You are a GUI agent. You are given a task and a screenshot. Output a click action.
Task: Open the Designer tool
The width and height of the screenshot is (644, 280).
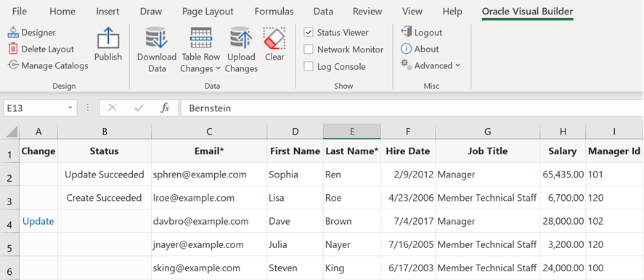(x=32, y=33)
